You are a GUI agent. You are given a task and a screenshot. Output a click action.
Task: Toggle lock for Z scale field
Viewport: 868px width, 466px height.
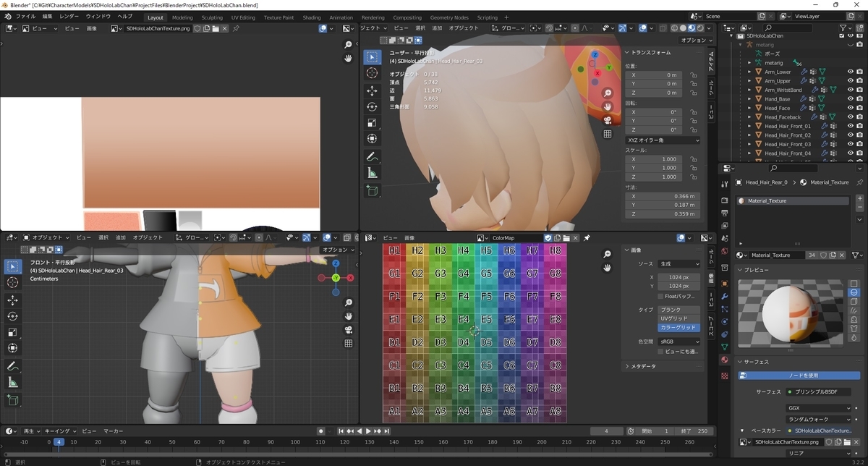tap(693, 177)
